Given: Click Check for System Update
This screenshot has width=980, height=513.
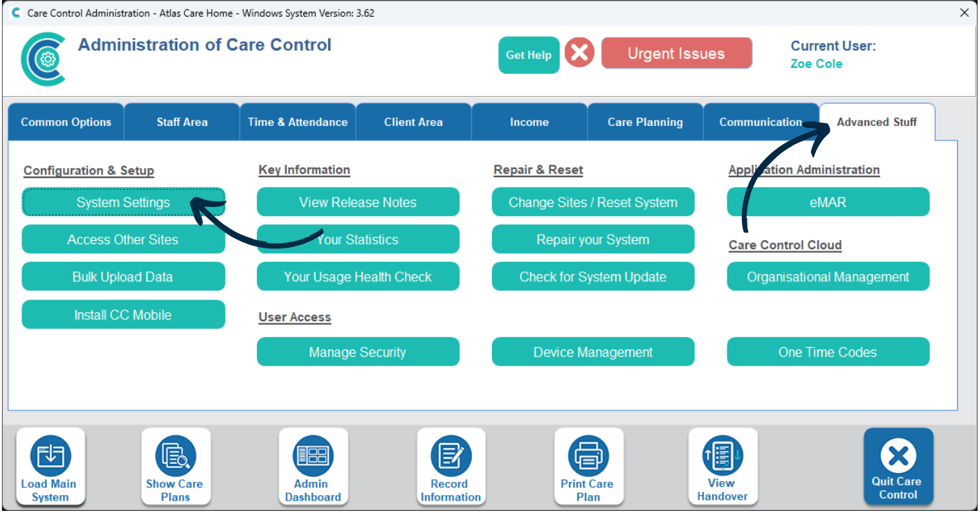Looking at the screenshot, I should (x=593, y=277).
